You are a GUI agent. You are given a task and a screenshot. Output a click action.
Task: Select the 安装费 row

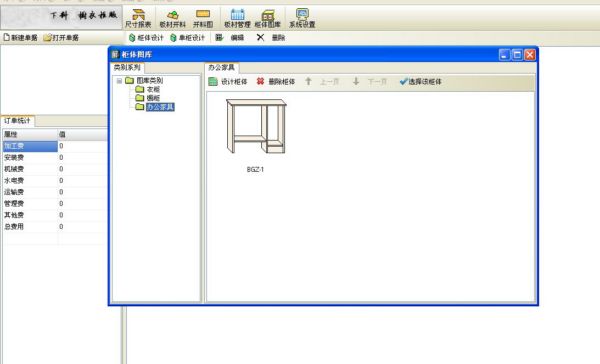[55, 157]
